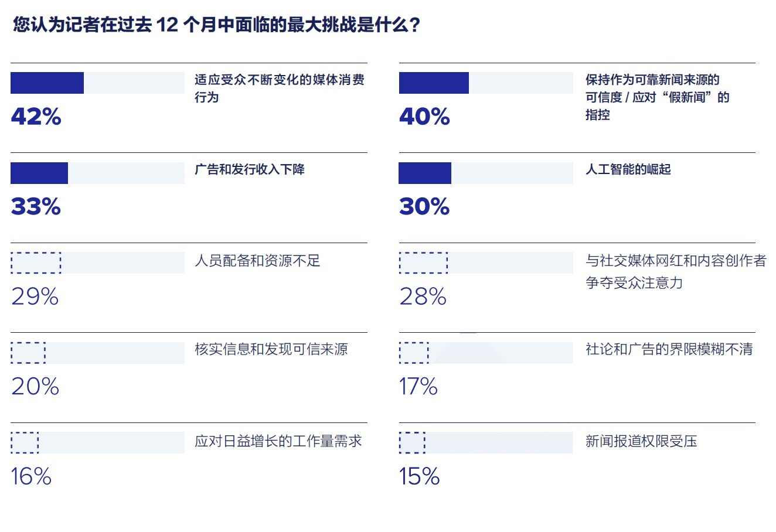Click the dashed bar above 15%
Viewport: 776px width, 532px height.
pyautogui.click(x=412, y=442)
